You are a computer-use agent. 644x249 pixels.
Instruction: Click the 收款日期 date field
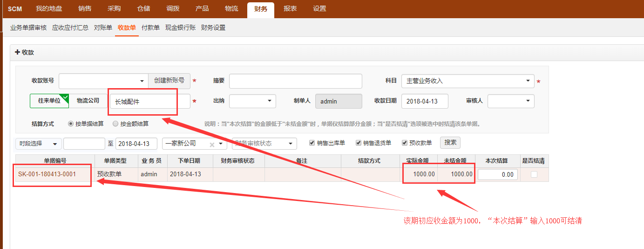pyautogui.click(x=425, y=101)
